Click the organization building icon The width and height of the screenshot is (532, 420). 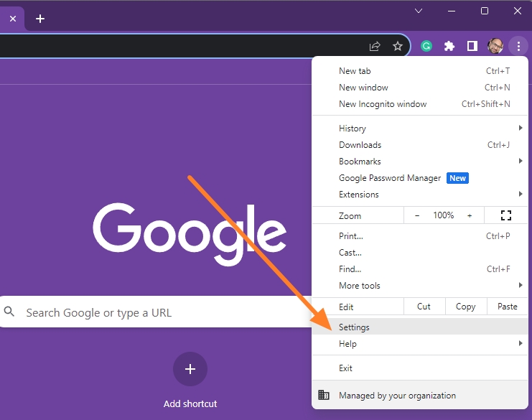coord(323,395)
